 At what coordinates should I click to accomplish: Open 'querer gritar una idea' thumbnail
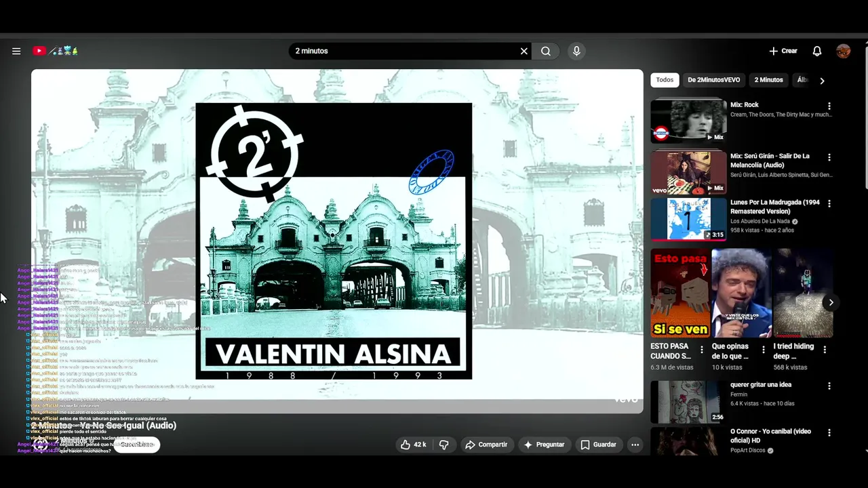coord(688,402)
